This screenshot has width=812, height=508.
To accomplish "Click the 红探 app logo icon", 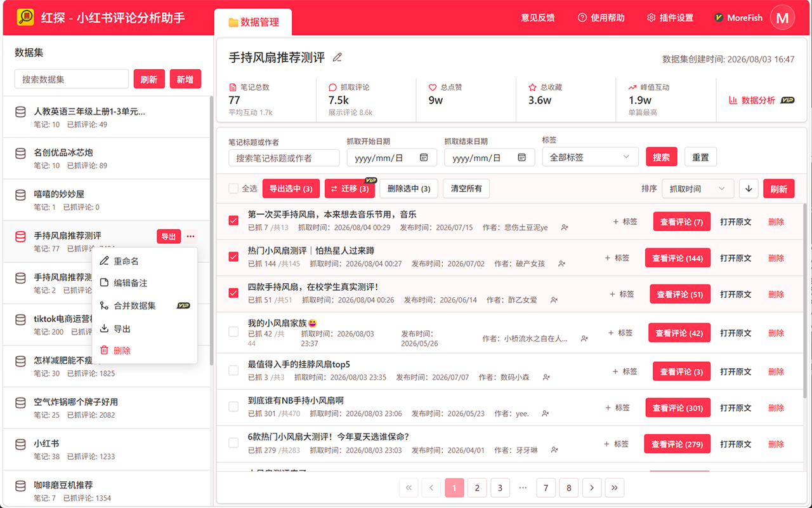I will pos(25,17).
